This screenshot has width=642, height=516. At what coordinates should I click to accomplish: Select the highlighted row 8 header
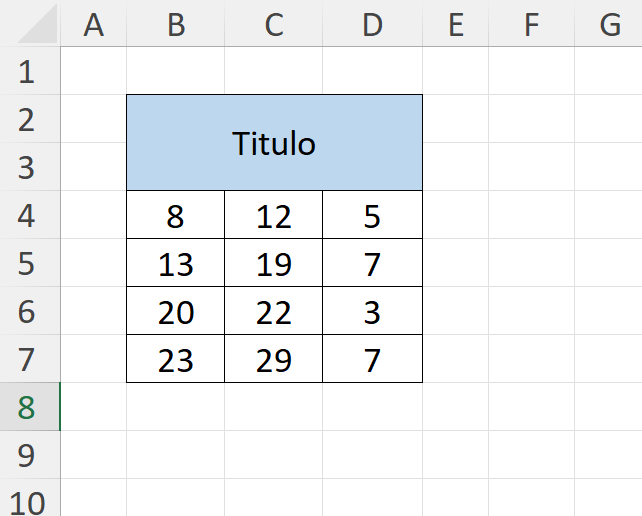click(27, 407)
